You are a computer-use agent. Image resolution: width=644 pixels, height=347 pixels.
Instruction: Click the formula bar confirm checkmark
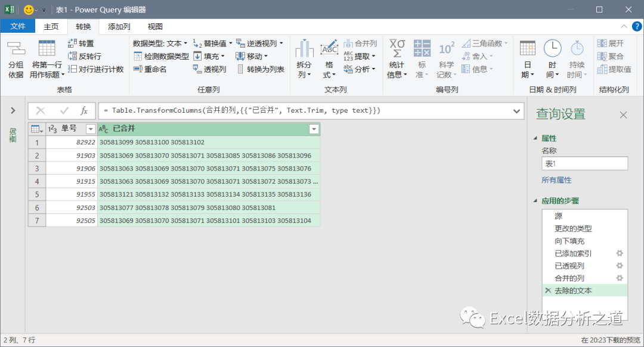click(64, 110)
